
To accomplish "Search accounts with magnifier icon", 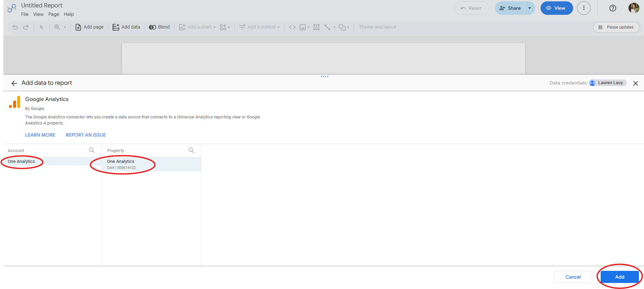I will coord(92,150).
